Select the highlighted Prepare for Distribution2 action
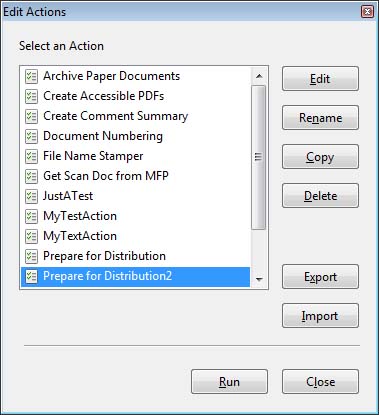The width and height of the screenshot is (379, 415). click(x=135, y=276)
